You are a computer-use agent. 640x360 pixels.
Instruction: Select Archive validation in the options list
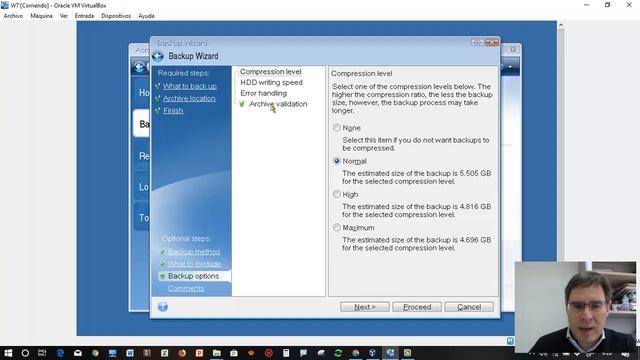click(x=278, y=104)
